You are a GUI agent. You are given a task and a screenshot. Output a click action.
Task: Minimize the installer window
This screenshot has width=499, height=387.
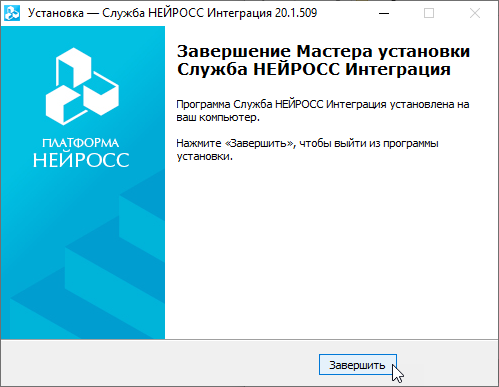384,13
